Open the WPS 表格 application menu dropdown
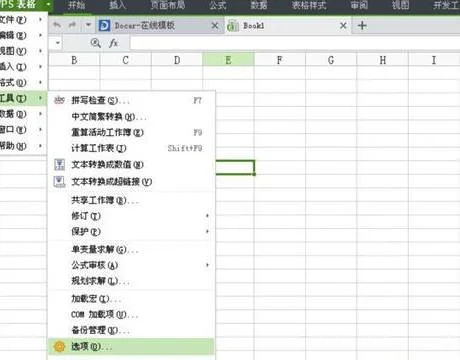 pos(49,5)
